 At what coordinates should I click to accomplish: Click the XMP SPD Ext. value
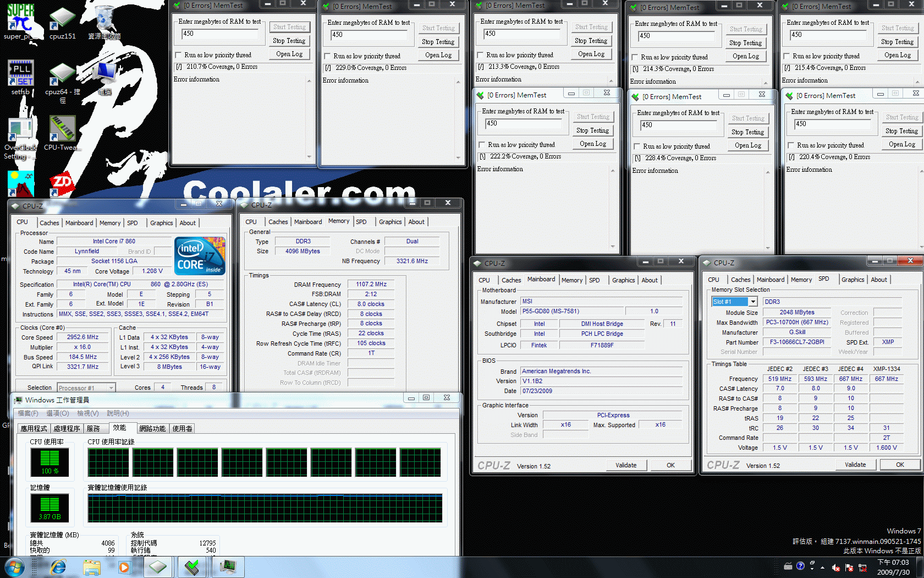pyautogui.click(x=888, y=342)
